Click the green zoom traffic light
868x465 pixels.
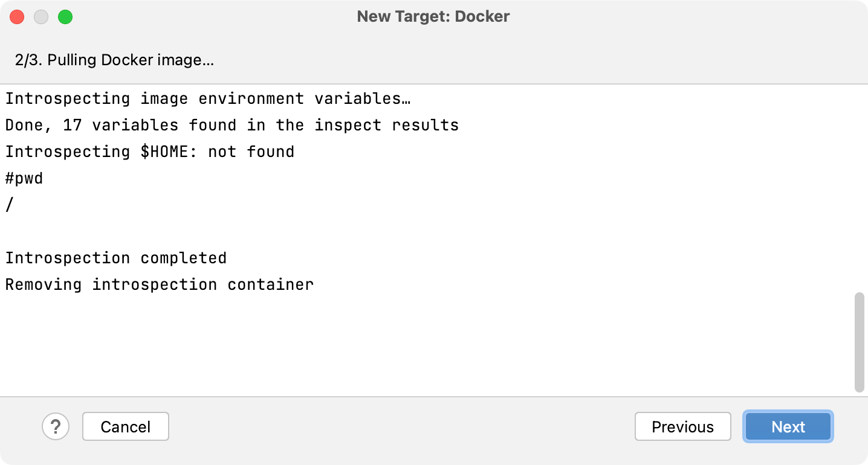coord(66,17)
